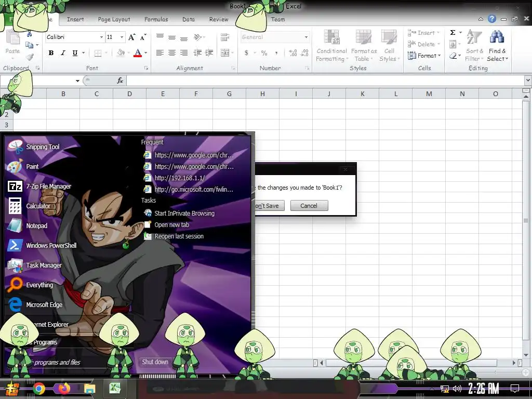Open Format as Table dropdown
Image resolution: width=532 pixels, height=399 pixels.
(x=364, y=46)
